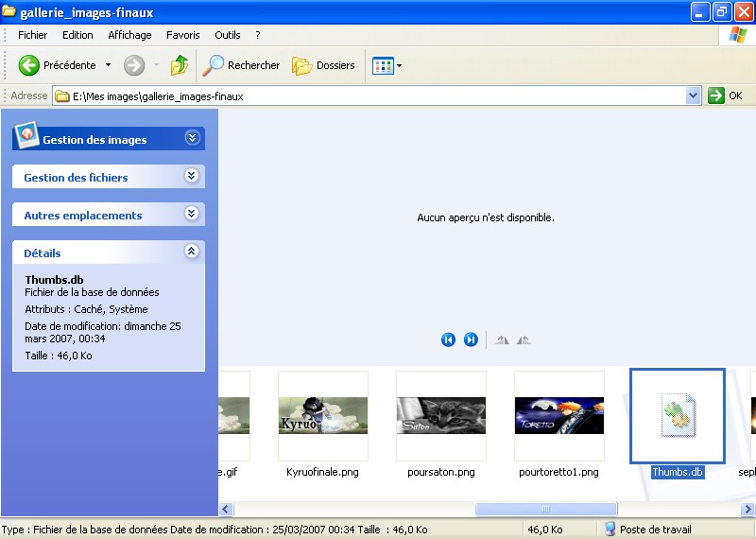Click the Précédente back arrow button
This screenshot has height=539, width=756.
pos(29,65)
